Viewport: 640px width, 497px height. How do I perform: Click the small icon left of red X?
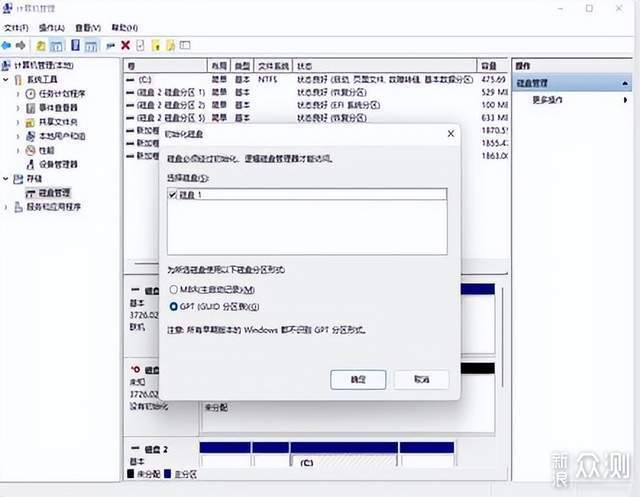(110, 46)
